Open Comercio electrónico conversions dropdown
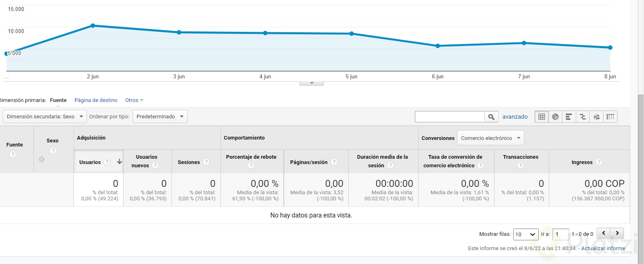The width and height of the screenshot is (644, 264). click(x=490, y=138)
